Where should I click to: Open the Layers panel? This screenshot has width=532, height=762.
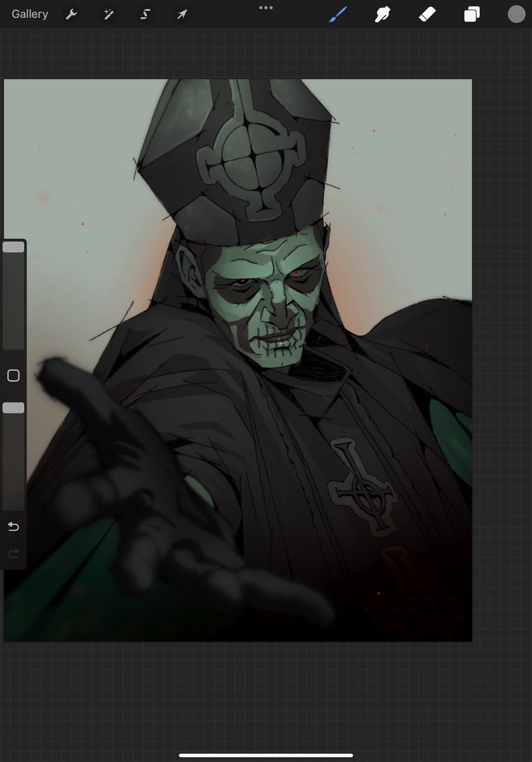coord(471,13)
